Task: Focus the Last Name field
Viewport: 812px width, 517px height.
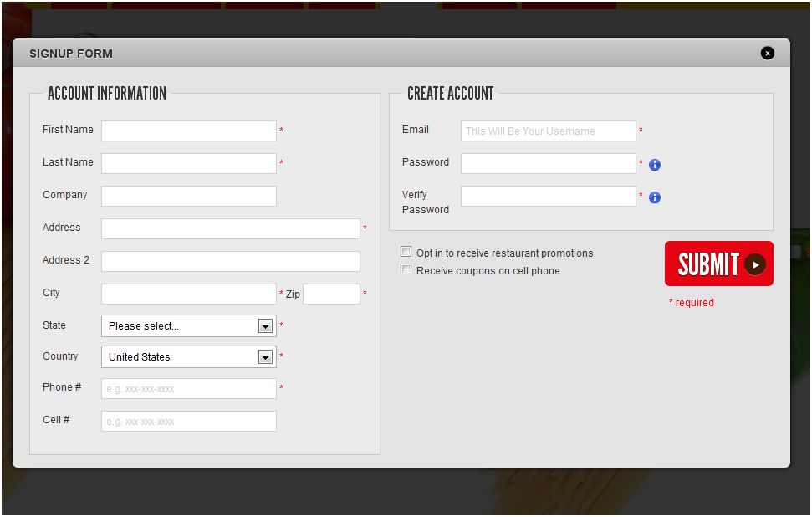Action: point(189,164)
